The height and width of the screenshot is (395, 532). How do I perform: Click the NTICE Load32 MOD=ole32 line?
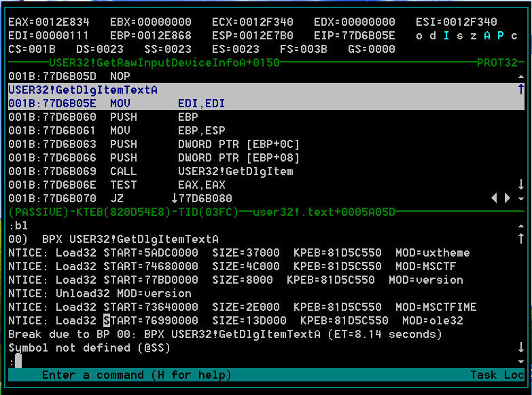[x=236, y=320]
